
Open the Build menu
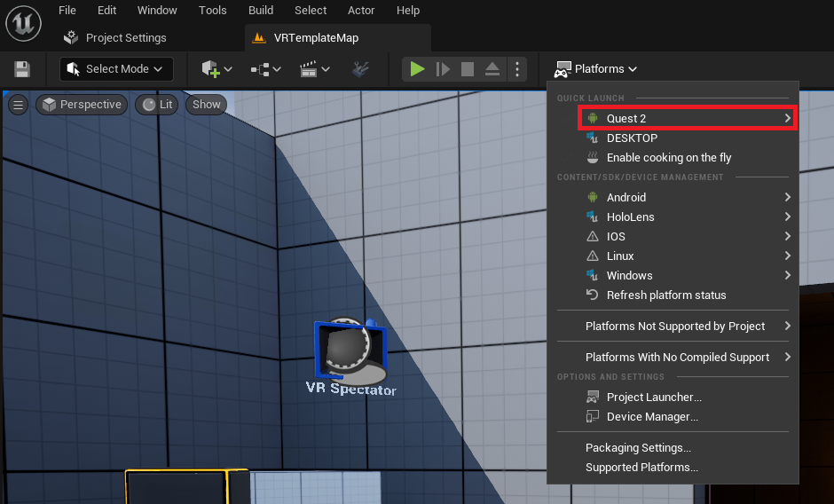pos(261,10)
